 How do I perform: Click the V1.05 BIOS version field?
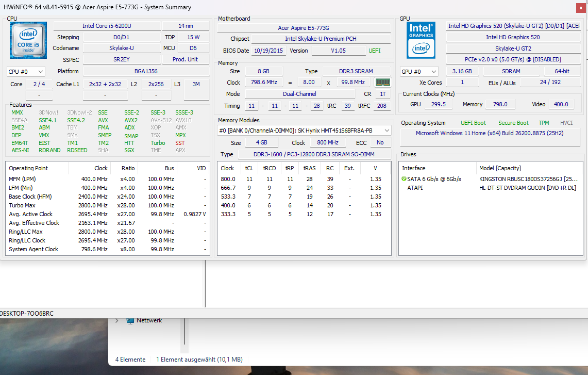pos(338,51)
